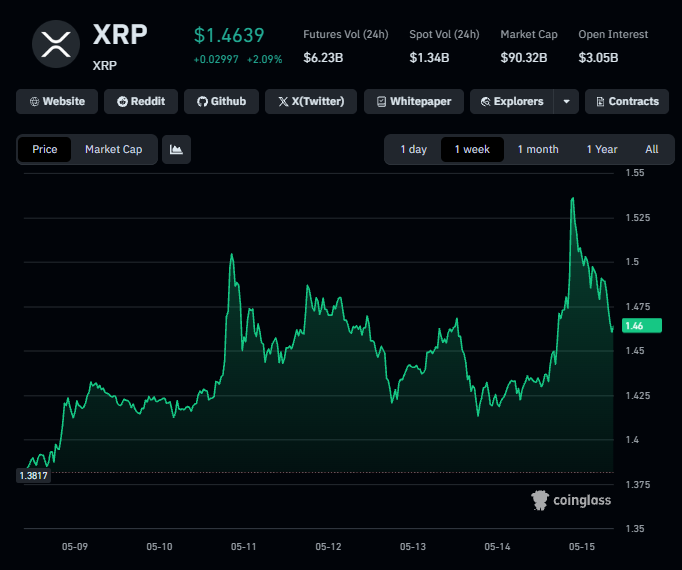The width and height of the screenshot is (682, 570).
Task: Click the $1.34B spot volume value
Action: click(x=429, y=57)
